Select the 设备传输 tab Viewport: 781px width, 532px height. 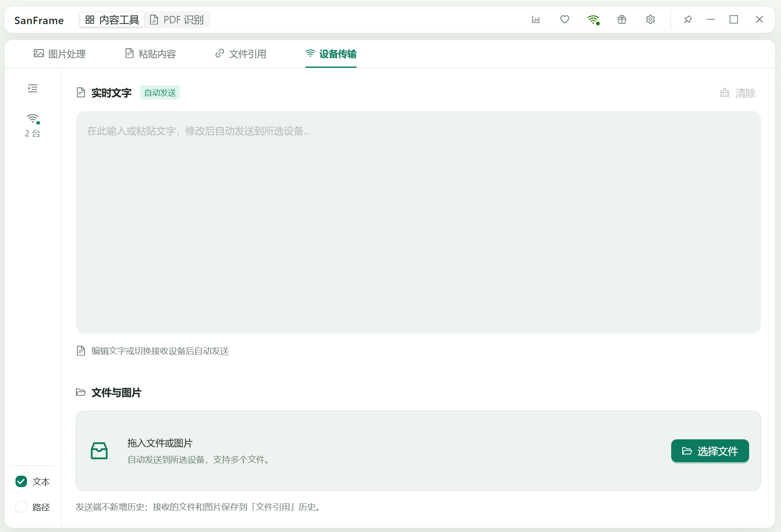coord(331,54)
